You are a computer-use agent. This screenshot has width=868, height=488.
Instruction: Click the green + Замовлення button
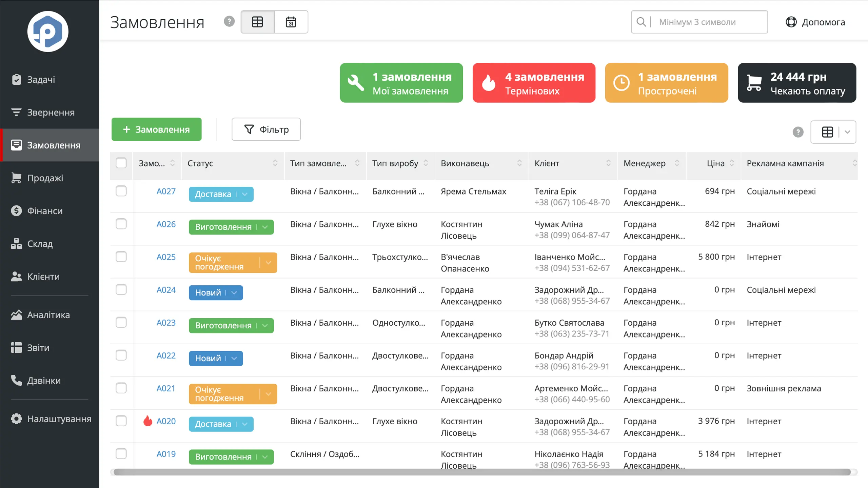[156, 129]
